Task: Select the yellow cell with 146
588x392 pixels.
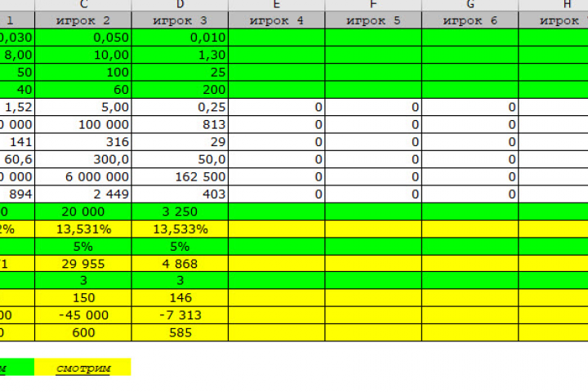Action: click(180, 298)
